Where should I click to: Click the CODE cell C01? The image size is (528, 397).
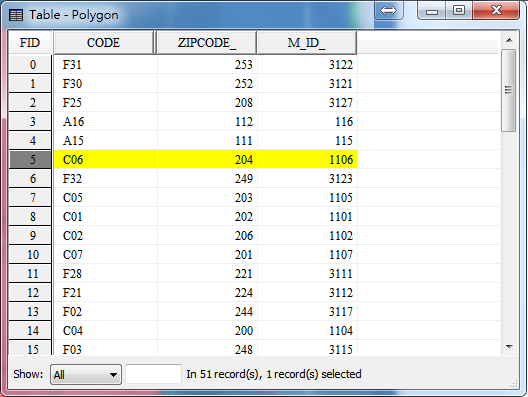pos(105,216)
